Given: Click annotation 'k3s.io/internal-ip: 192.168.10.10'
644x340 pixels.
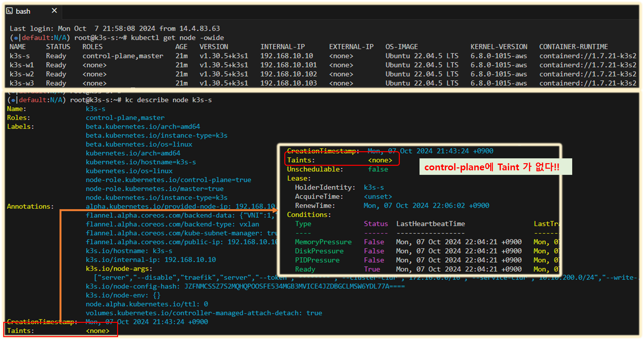Looking at the screenshot, I should pos(151,260).
